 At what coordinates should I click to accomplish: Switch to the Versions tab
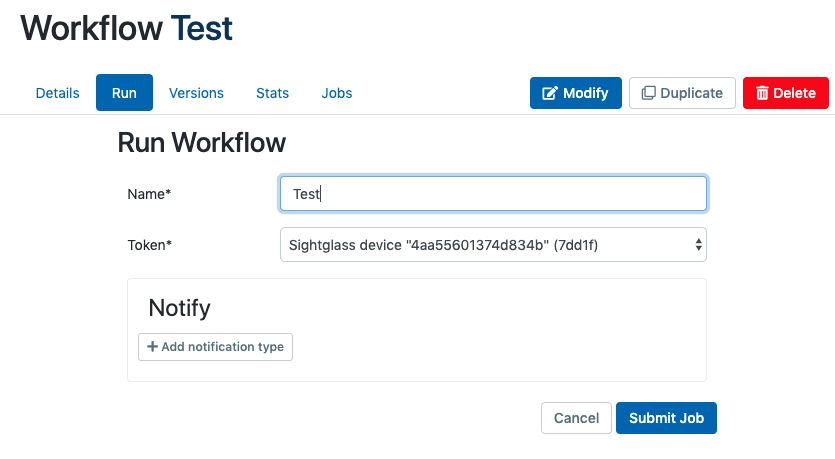[196, 93]
